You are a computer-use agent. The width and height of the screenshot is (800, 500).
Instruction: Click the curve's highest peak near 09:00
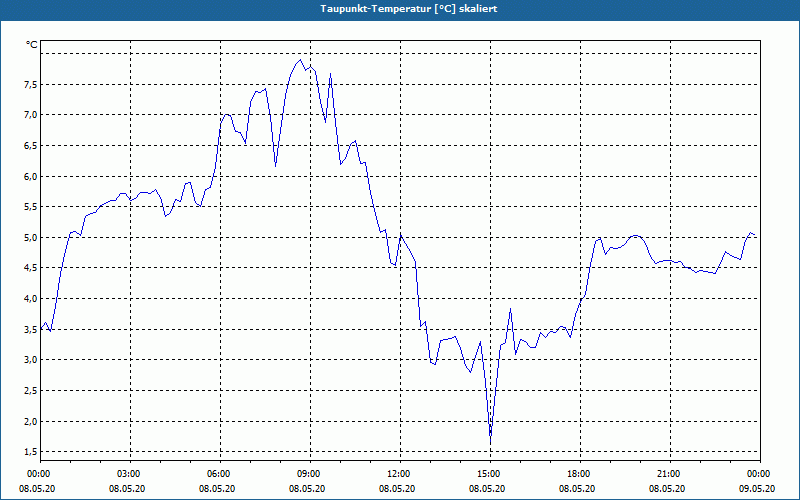tap(300, 60)
